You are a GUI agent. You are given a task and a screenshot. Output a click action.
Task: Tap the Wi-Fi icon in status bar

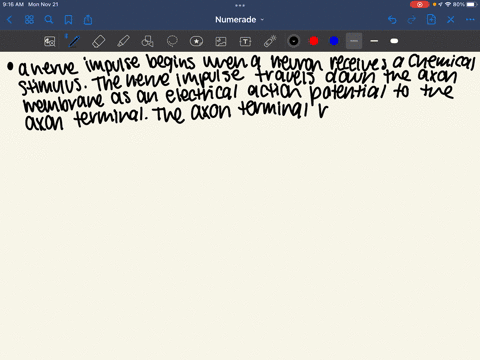coord(448,4)
